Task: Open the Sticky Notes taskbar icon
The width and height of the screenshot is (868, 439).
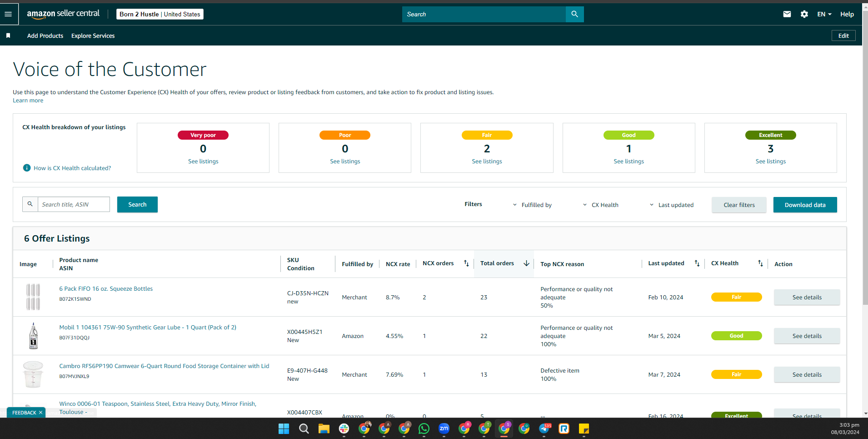Action: (x=584, y=429)
